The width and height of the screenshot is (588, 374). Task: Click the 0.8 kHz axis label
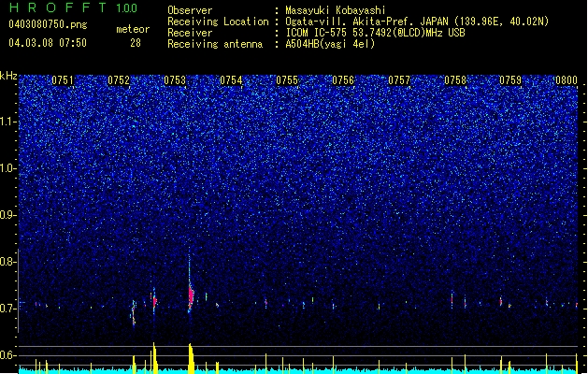tap(8, 262)
